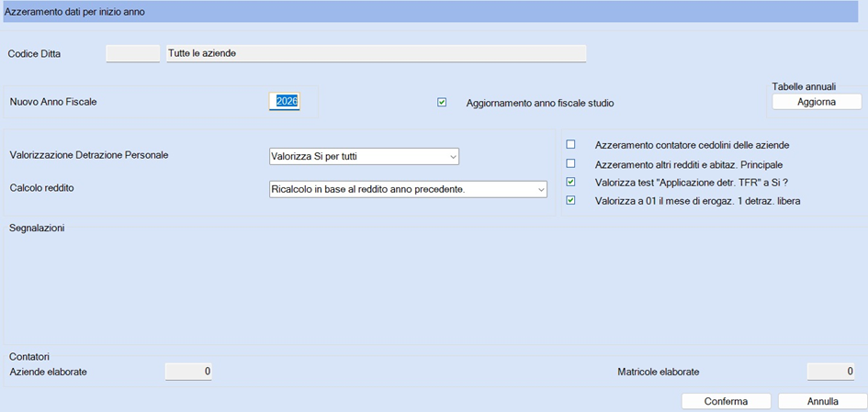Confirm with the Conferma button
Viewport: 868px width, 412px height.
pyautogui.click(x=727, y=402)
